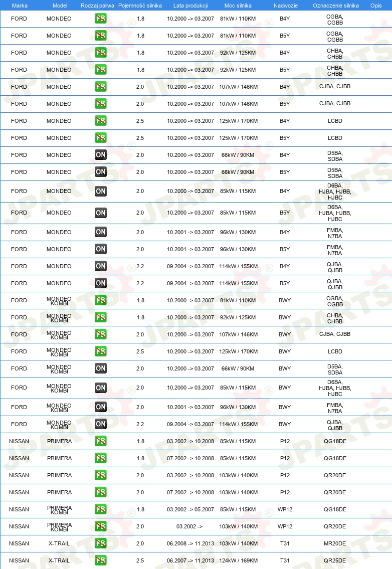Click the Pojemność silnika column header

(x=140, y=6)
